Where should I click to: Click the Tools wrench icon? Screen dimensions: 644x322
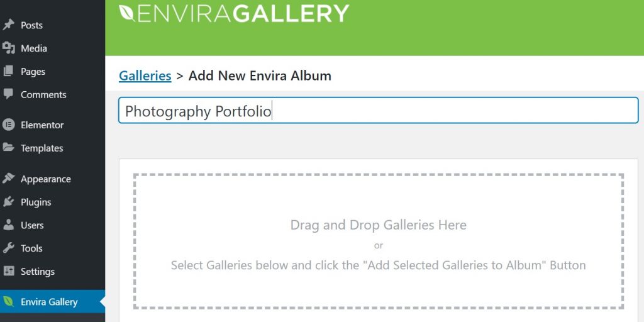pos(8,248)
